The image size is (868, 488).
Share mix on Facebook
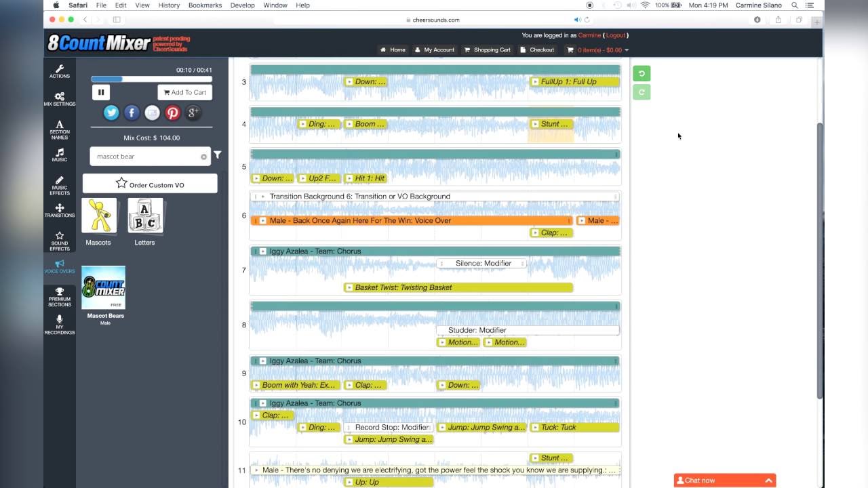coord(132,113)
